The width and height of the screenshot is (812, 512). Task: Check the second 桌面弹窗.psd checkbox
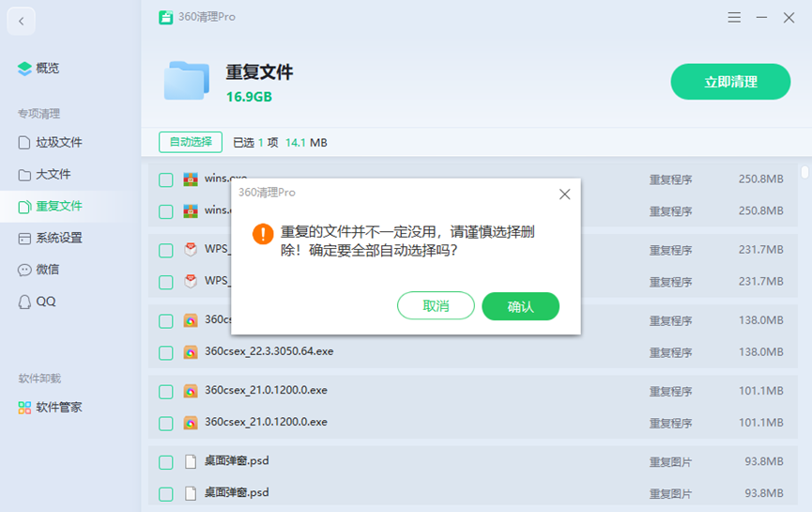(x=166, y=493)
